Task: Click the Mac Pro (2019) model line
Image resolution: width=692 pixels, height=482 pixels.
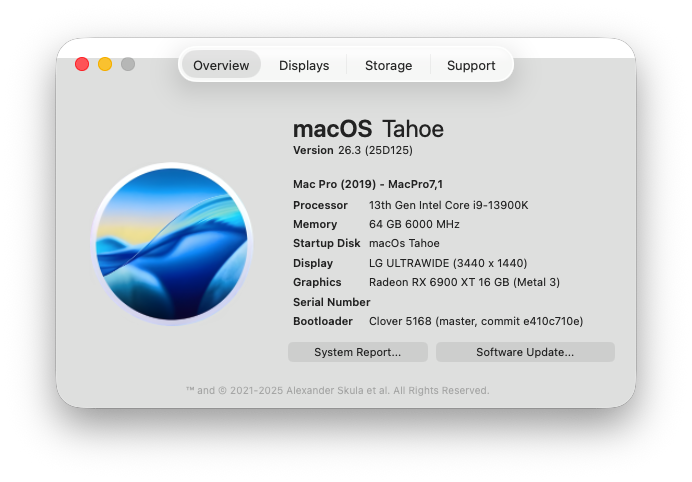Action: click(x=368, y=184)
